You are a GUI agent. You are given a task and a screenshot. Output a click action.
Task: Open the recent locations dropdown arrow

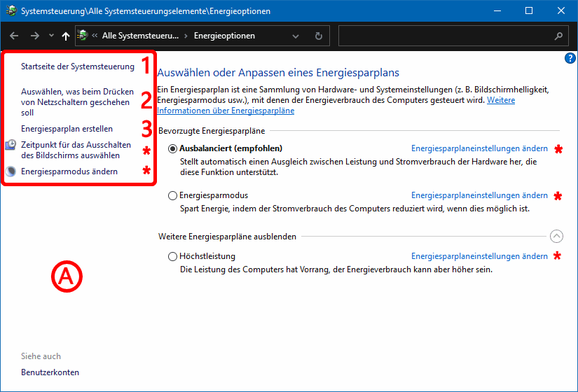click(x=51, y=36)
